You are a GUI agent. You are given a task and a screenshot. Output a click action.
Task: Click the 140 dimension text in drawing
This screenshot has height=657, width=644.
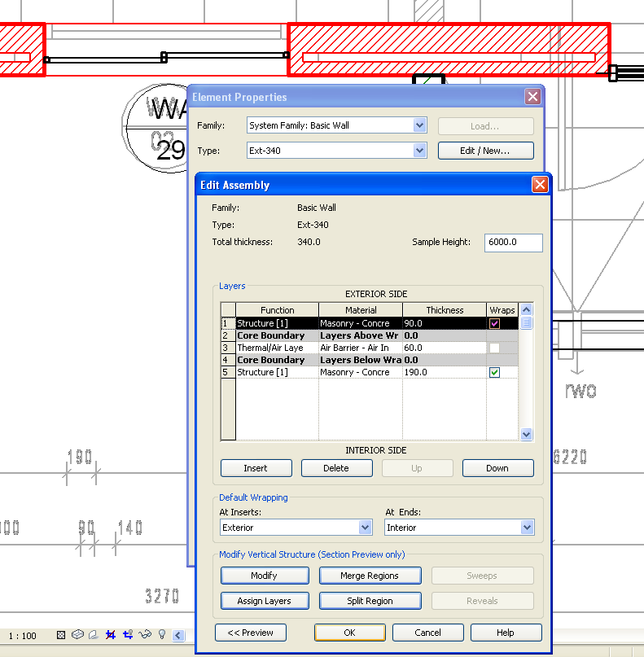coord(130,528)
